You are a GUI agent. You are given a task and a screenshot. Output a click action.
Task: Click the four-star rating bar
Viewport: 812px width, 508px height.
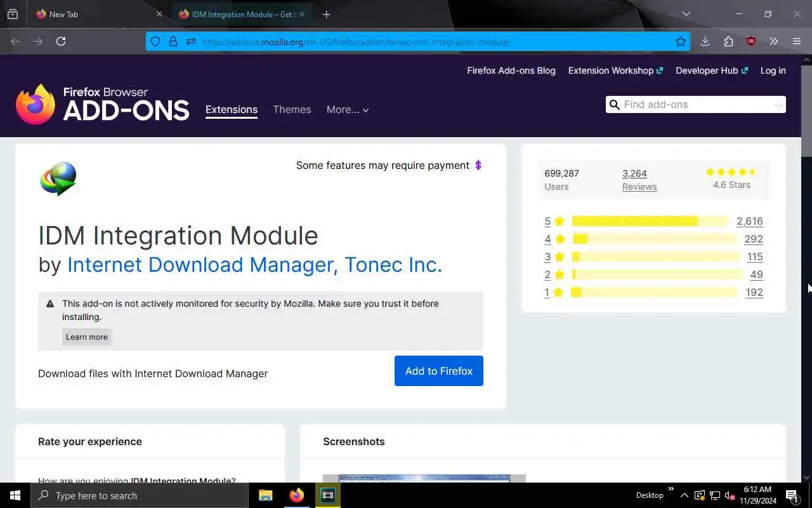pos(654,239)
